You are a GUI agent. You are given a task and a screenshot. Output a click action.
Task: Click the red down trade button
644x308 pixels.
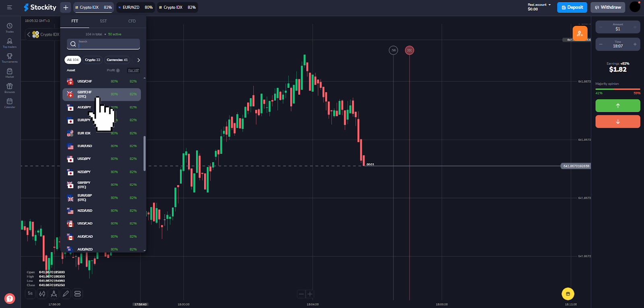pyautogui.click(x=618, y=122)
